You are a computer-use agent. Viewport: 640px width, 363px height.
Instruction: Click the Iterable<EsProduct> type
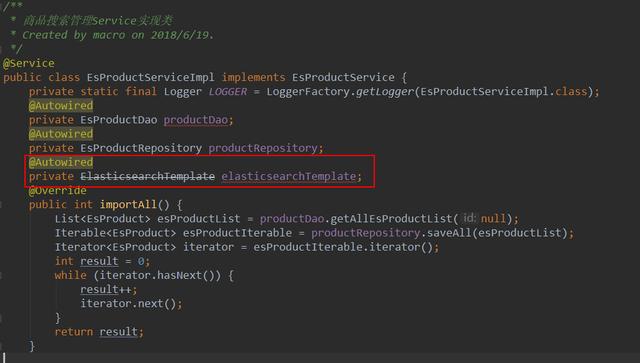[116, 233]
